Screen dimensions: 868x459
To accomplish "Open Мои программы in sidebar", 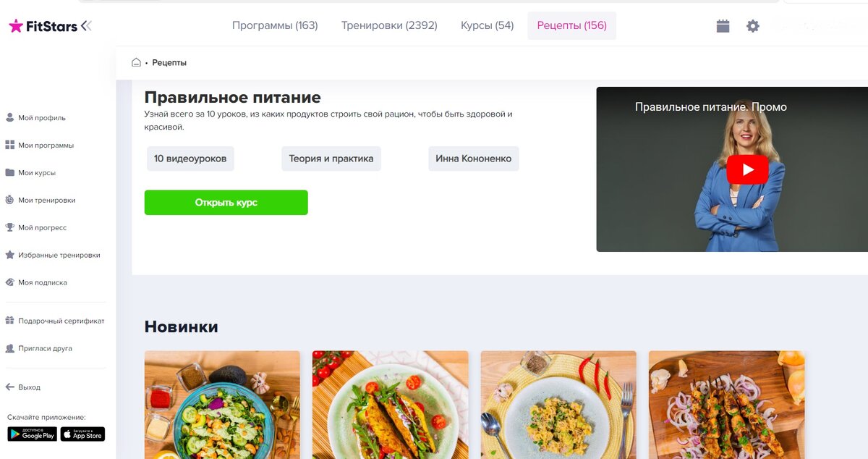I will (x=40, y=146).
